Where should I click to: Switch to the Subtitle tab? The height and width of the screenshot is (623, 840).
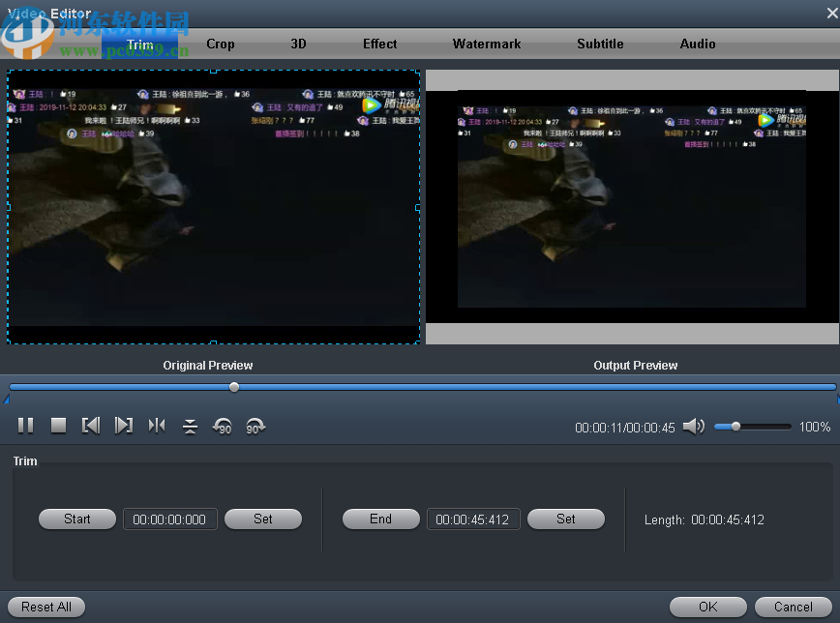click(x=600, y=44)
